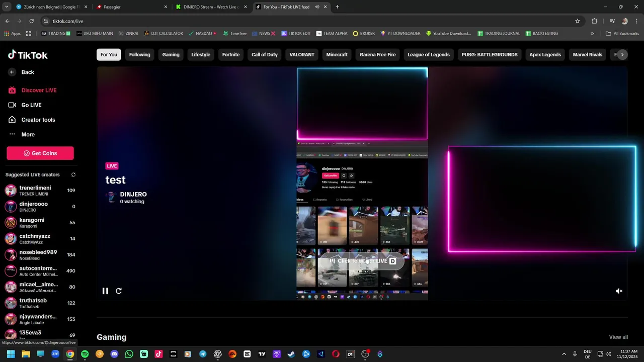Unmute the live preview audio
The image size is (644, 362).
pyautogui.click(x=619, y=291)
